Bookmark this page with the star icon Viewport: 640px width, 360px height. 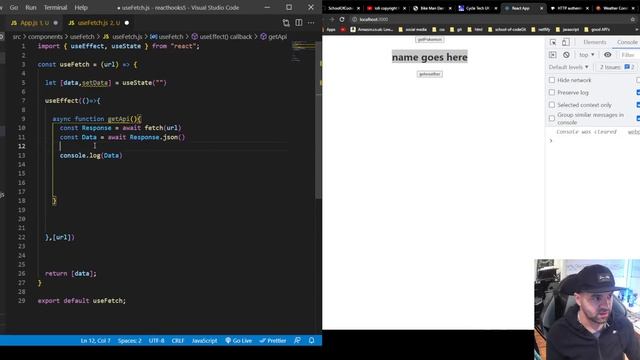[633, 19]
